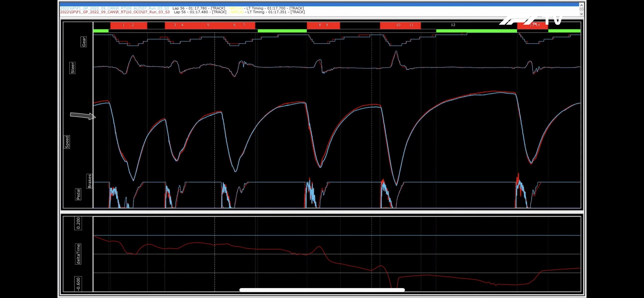Click the Steer channel label icon
This screenshot has width=644, height=298.
(x=73, y=67)
